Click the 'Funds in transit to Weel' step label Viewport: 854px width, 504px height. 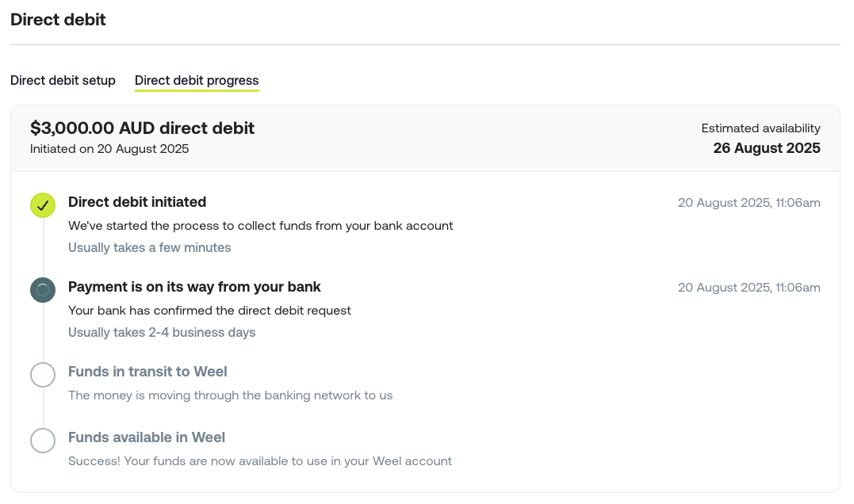click(147, 372)
